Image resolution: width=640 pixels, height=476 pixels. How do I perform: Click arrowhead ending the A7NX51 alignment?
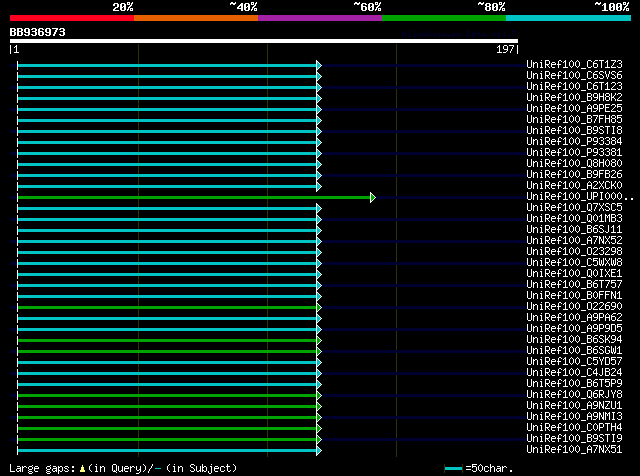pos(319,451)
